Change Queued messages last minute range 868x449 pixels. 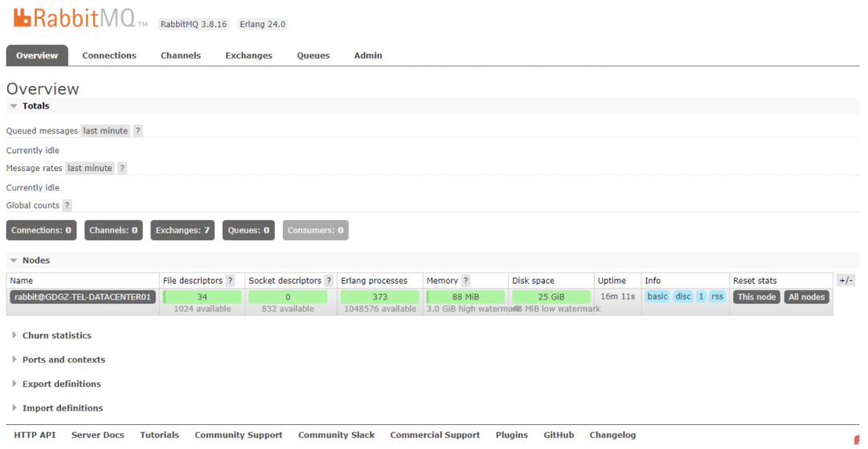(106, 131)
